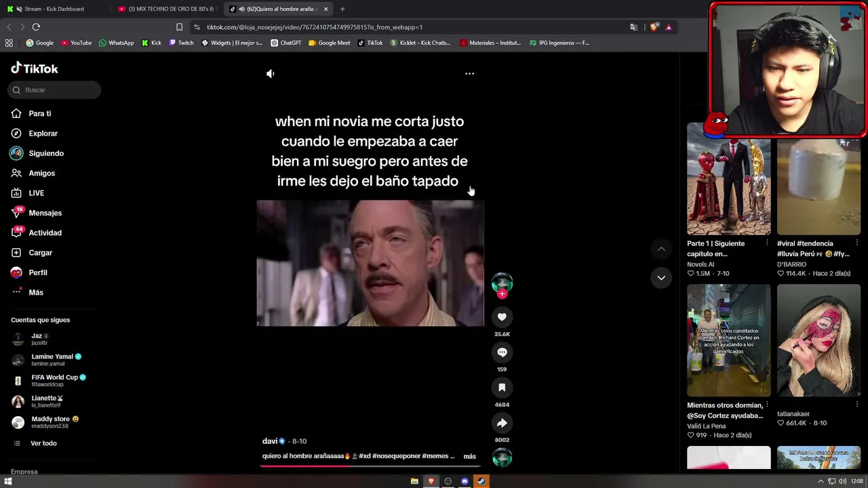Follow creator via red plus badge

tap(502, 294)
